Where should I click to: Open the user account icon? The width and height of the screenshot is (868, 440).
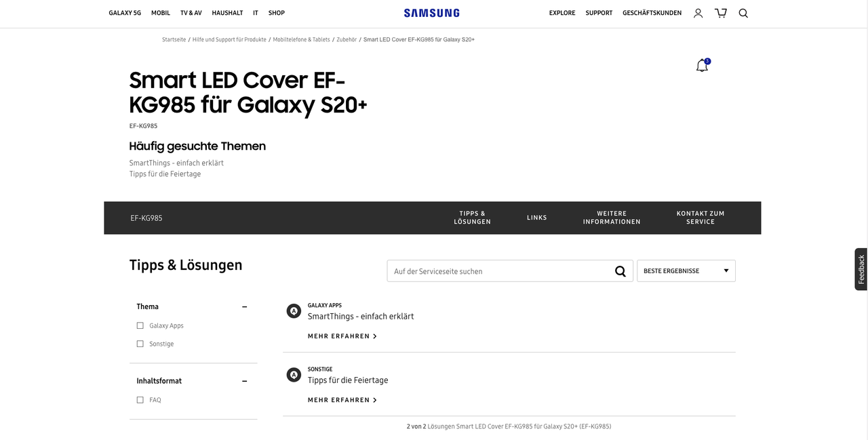coord(698,13)
